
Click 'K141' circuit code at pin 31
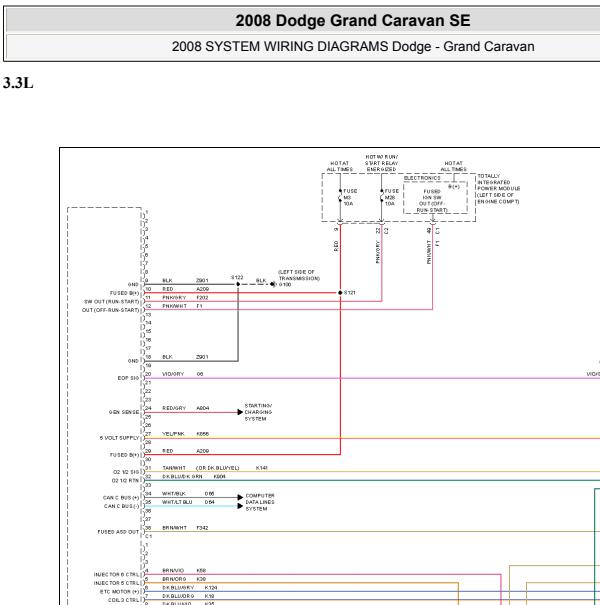pyautogui.click(x=262, y=468)
